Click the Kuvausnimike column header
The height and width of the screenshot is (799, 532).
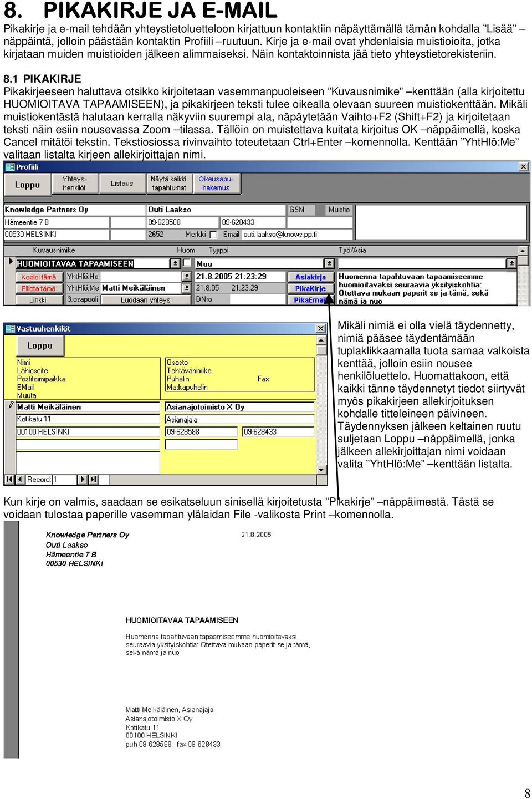tap(54, 250)
